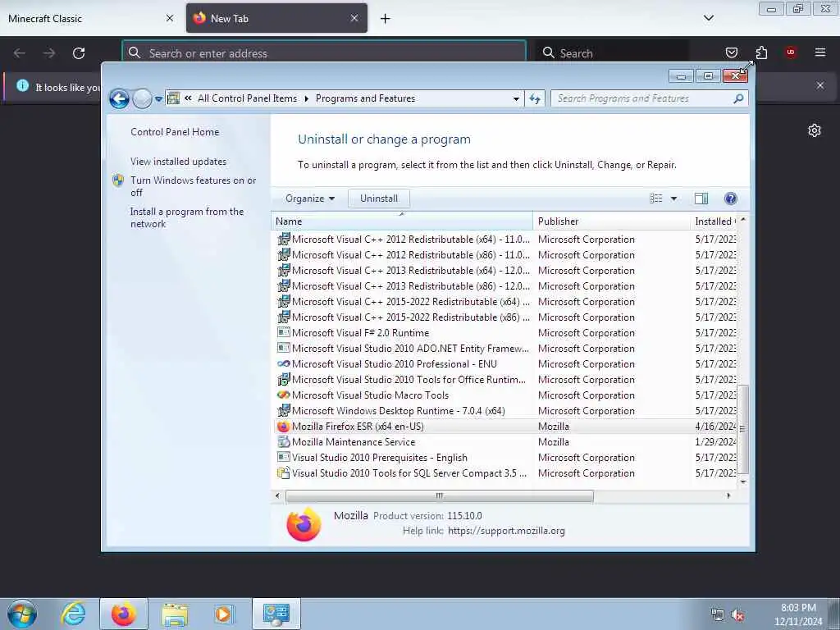The width and height of the screenshot is (840, 630).
Task: Click the Visual Studio Macro Tools icon
Action: pos(283,395)
